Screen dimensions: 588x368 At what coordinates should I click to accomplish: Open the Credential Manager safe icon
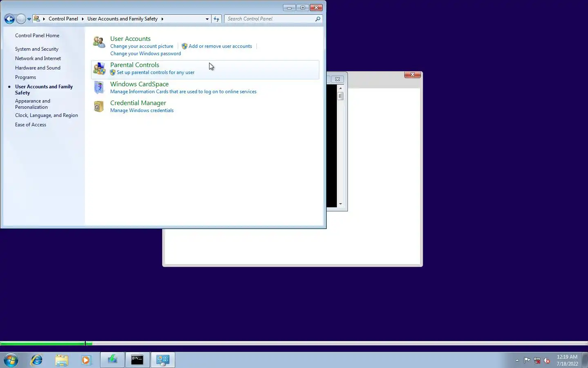[x=99, y=106]
